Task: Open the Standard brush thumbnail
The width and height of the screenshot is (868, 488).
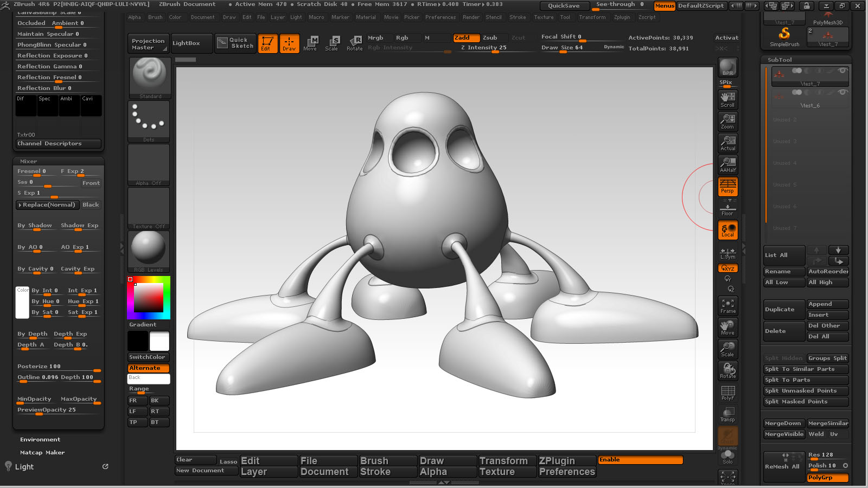Action: point(149,78)
